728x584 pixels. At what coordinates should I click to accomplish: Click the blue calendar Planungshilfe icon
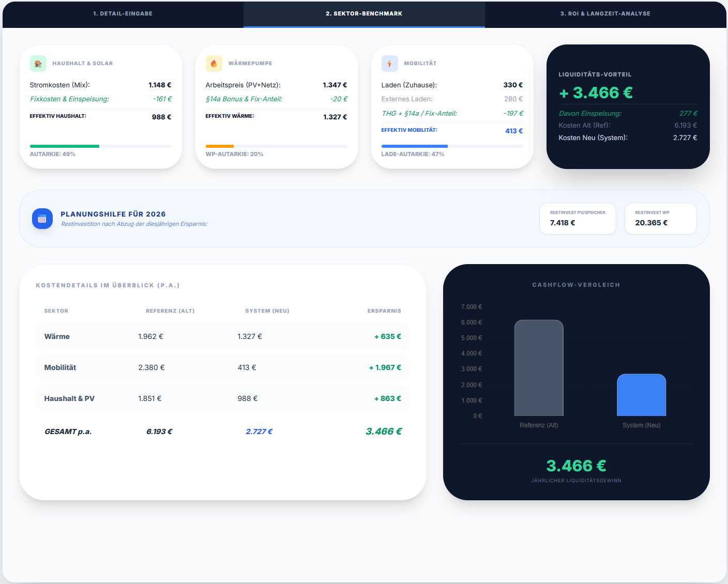pos(42,219)
